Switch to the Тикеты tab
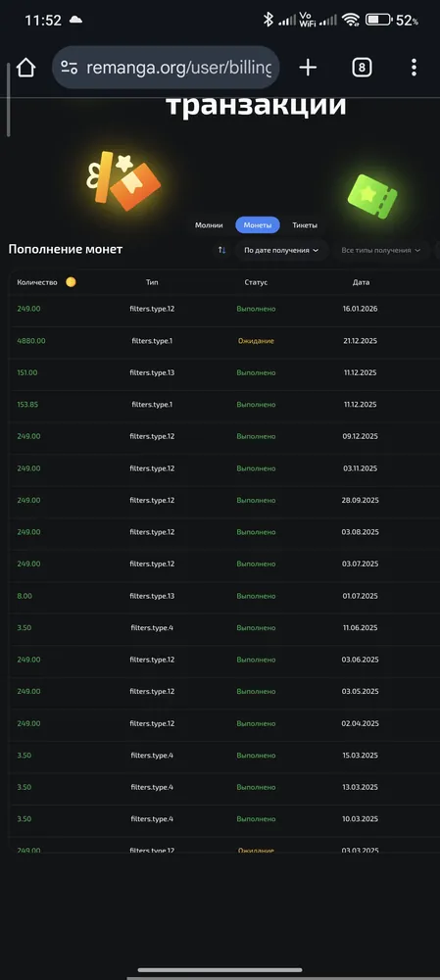440x980 pixels. (x=305, y=225)
